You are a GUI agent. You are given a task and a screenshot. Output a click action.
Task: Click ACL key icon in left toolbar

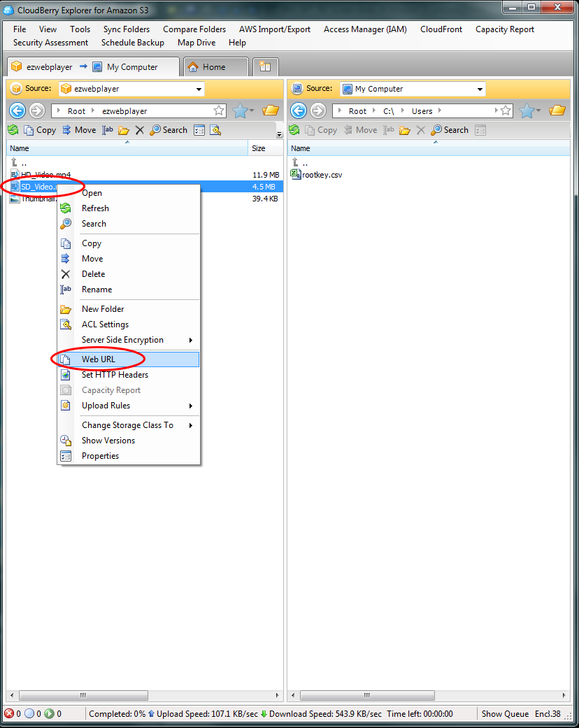[215, 130]
